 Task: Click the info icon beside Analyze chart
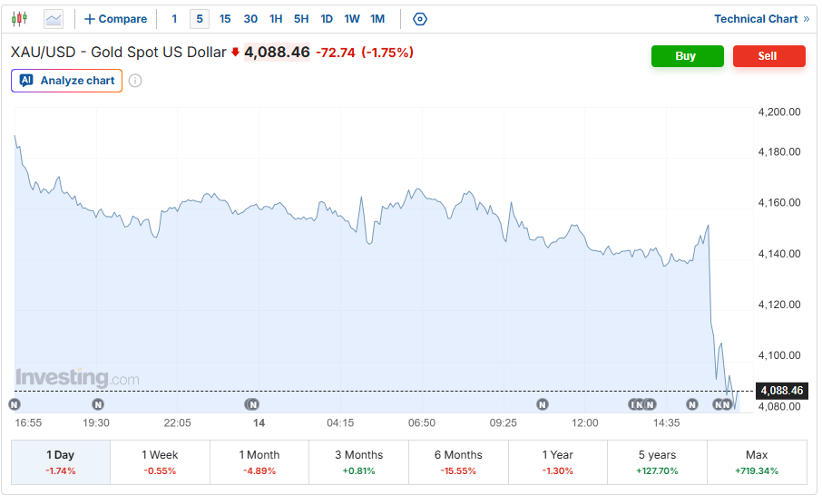pos(135,81)
